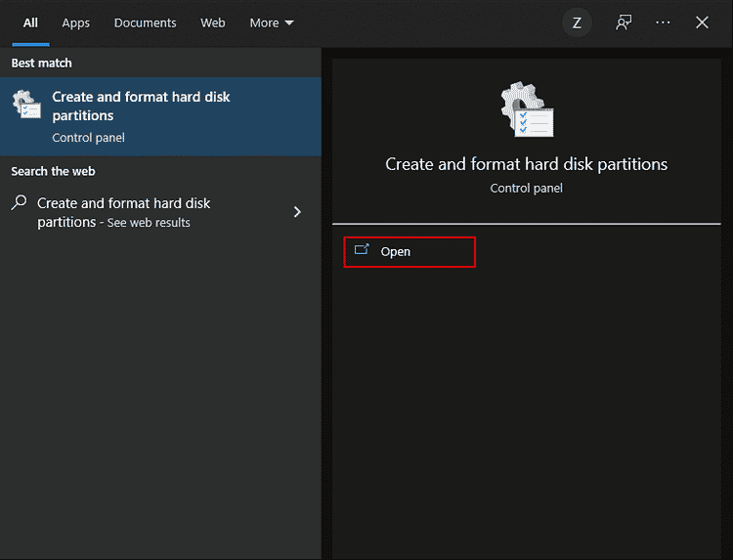Click the Z account avatar
Viewport: 733px width, 560px height.
pyautogui.click(x=577, y=22)
